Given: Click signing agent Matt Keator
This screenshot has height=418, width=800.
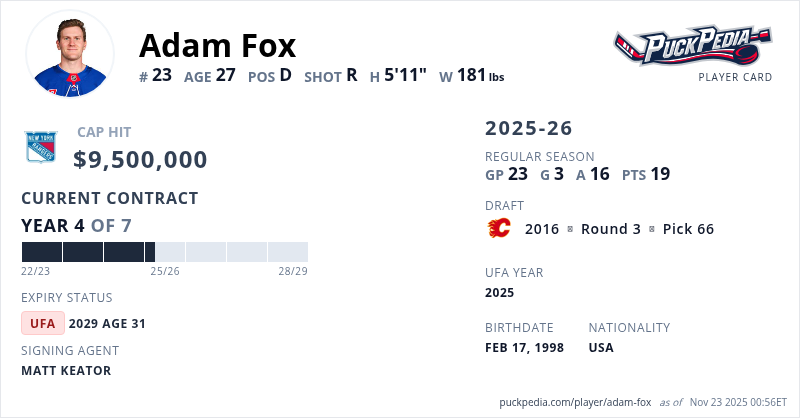Looking at the screenshot, I should [66, 371].
